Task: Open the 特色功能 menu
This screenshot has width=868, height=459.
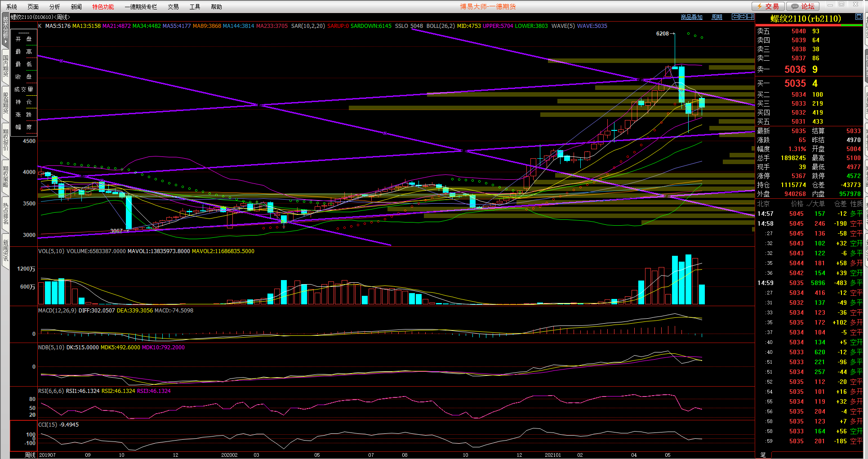Action: pos(103,7)
